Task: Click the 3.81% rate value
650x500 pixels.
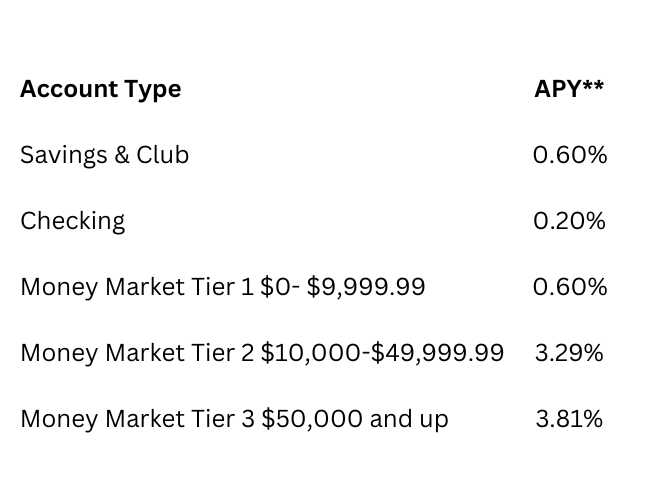Action: (569, 419)
